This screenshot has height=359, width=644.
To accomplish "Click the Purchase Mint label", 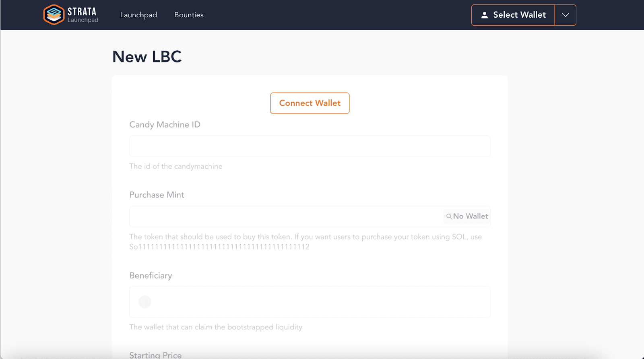I will coord(157,195).
